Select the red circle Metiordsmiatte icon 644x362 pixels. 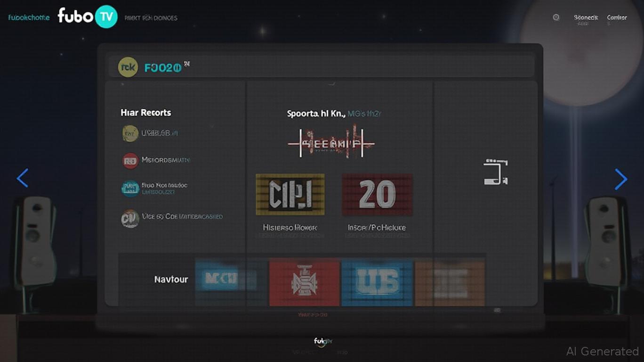[130, 161]
